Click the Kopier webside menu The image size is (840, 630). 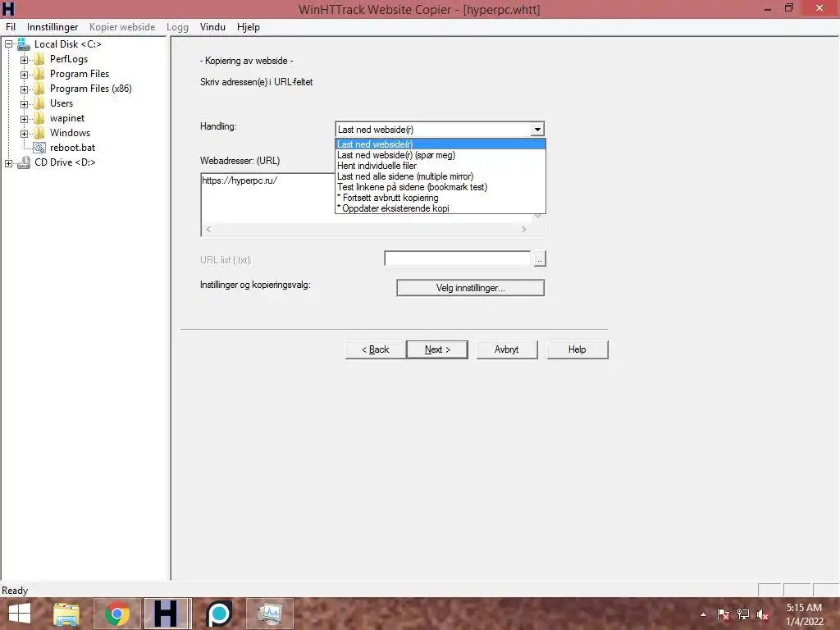pyautogui.click(x=122, y=27)
